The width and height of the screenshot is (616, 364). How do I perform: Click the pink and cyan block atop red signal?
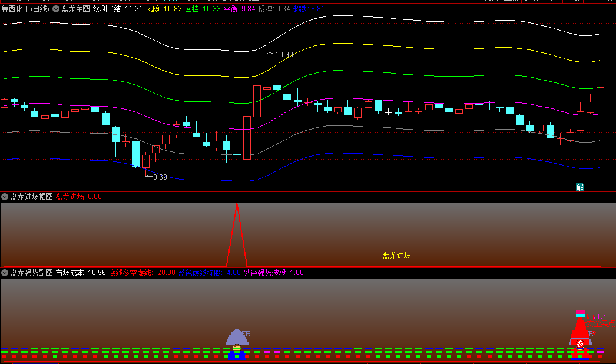(x=580, y=313)
